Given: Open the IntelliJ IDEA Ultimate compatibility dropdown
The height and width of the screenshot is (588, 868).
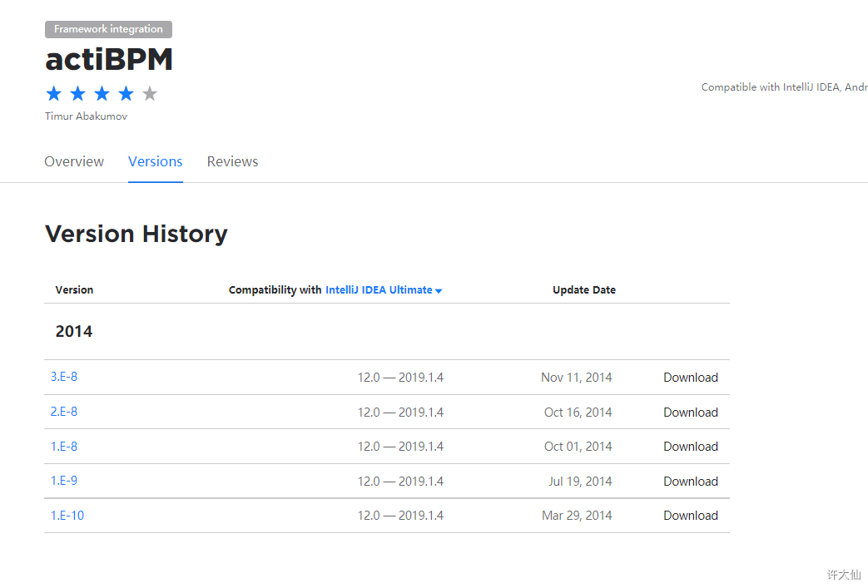Looking at the screenshot, I should click(384, 290).
